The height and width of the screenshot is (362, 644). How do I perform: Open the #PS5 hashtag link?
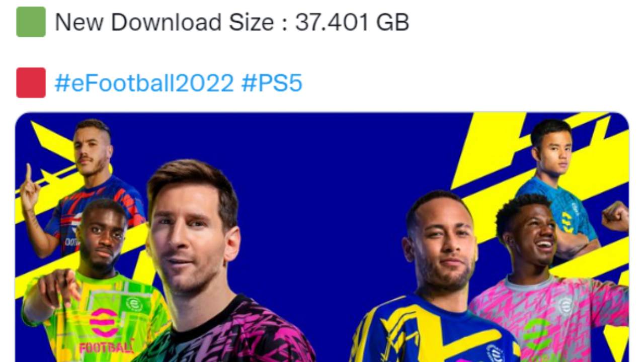[272, 82]
